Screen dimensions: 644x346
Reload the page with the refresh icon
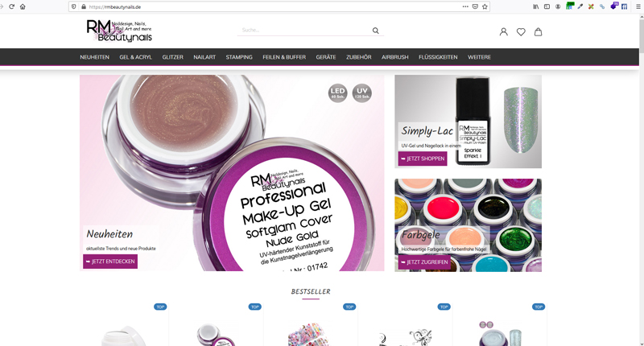click(x=11, y=6)
